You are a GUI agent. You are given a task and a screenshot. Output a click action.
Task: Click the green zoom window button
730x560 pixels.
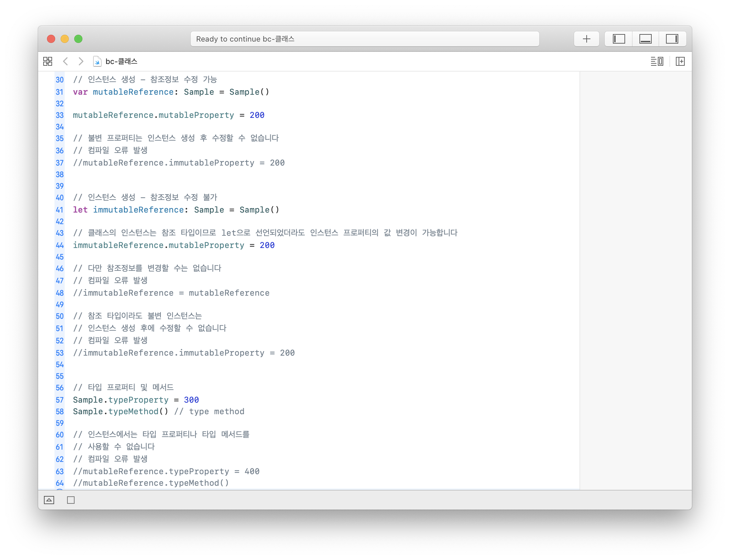[x=78, y=39]
